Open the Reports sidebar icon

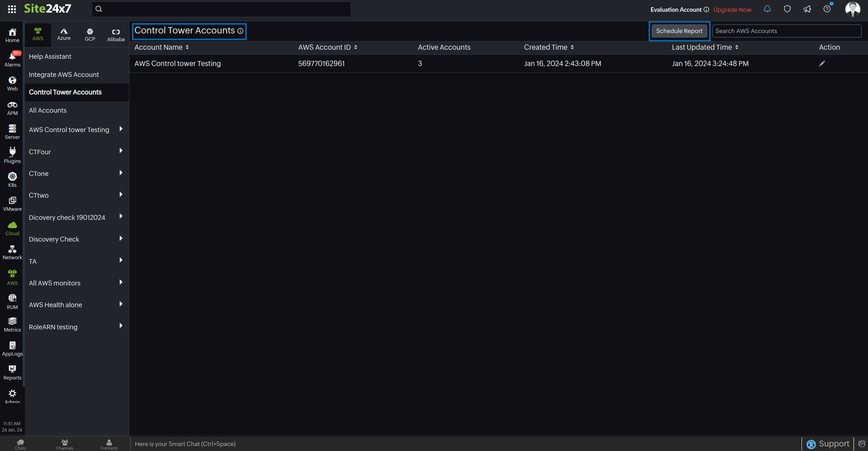(12, 372)
